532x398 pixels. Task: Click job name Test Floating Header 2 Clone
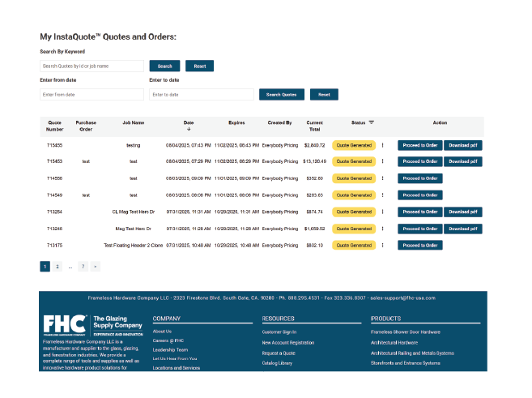click(x=134, y=245)
